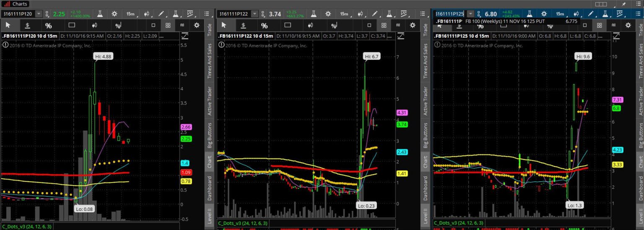This screenshot has width=644, height=230.
Task: Open symbol dropdown arrow for P122 chart
Action: [254, 14]
